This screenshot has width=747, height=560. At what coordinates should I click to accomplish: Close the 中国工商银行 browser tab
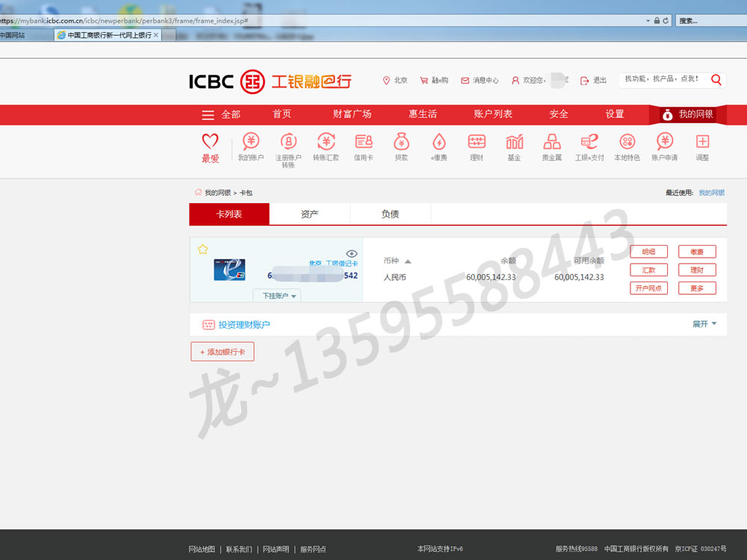(x=156, y=35)
